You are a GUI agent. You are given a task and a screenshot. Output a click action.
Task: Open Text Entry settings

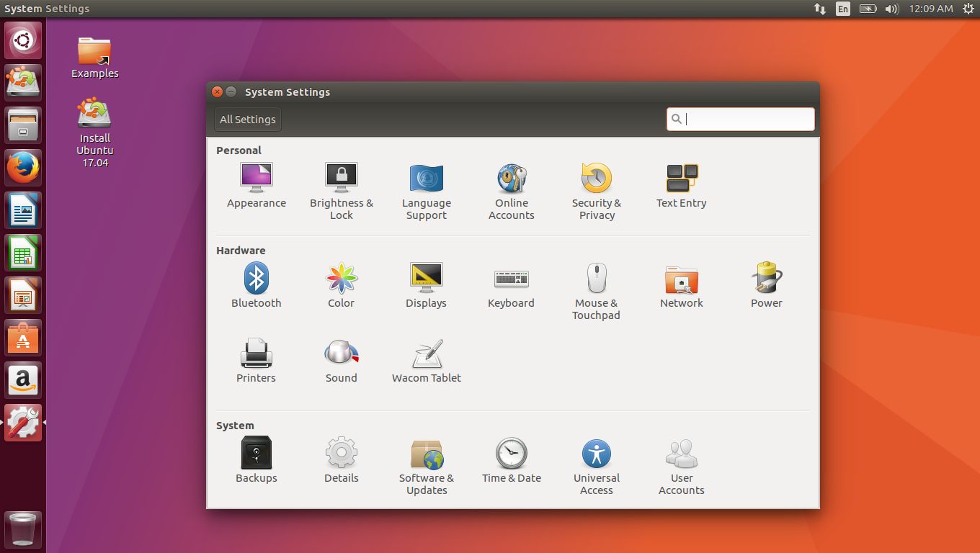point(682,186)
